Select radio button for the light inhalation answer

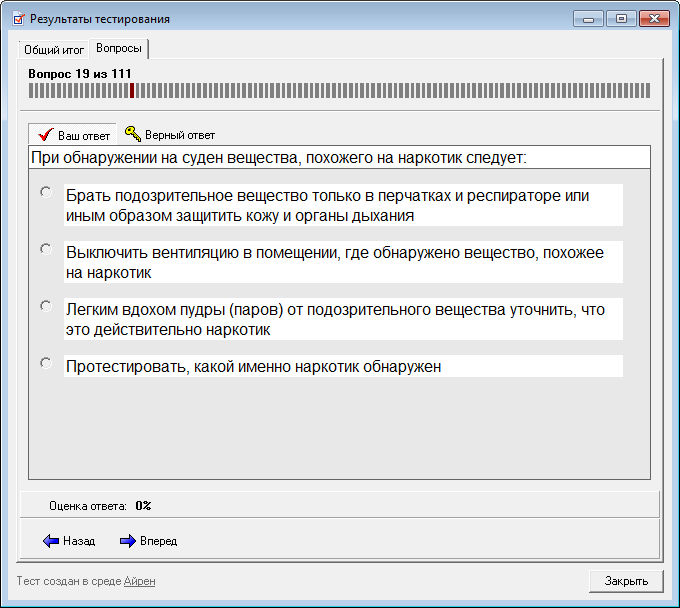pyautogui.click(x=45, y=306)
